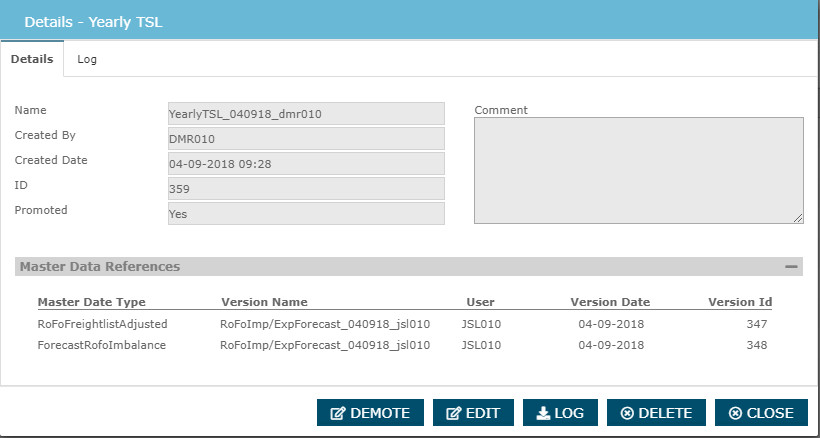Click inside the Comment text area
Screen dimensions: 820x438
[638, 170]
